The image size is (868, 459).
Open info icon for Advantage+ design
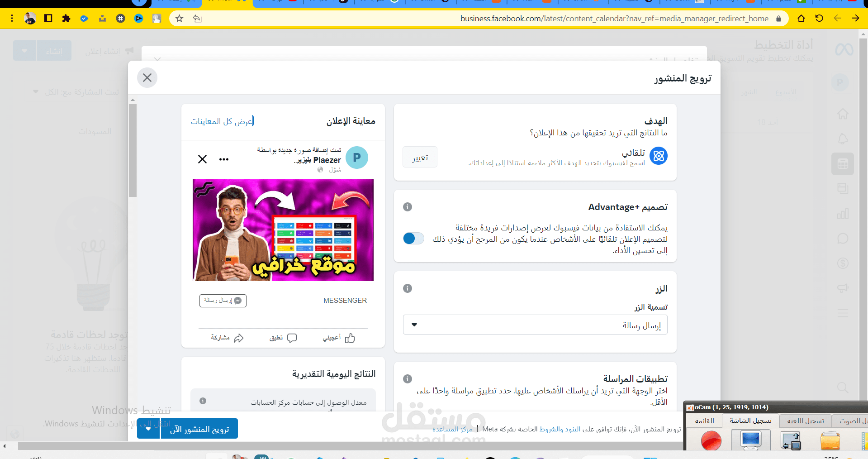pyautogui.click(x=408, y=207)
